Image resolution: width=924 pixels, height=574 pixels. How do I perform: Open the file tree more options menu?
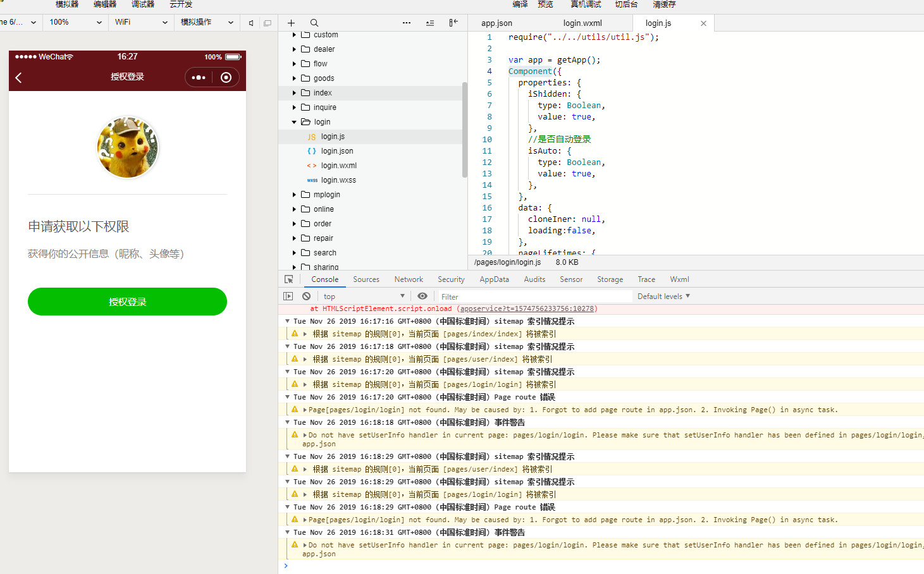(x=406, y=23)
